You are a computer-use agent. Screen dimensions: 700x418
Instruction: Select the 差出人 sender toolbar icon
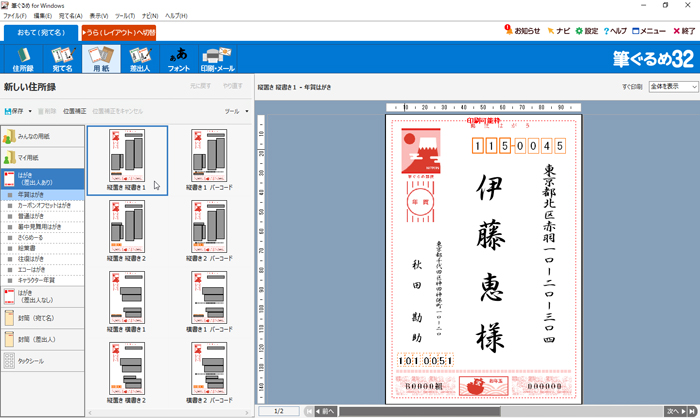139,58
